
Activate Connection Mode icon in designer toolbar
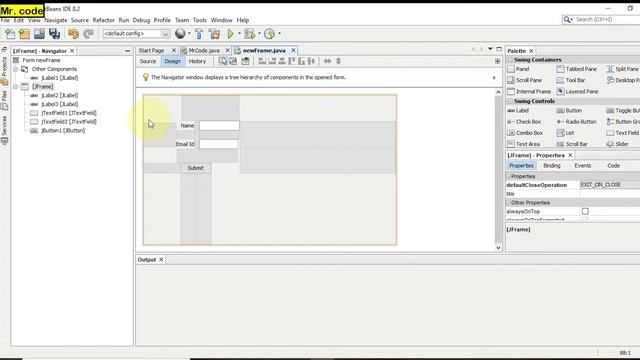[x=233, y=61]
